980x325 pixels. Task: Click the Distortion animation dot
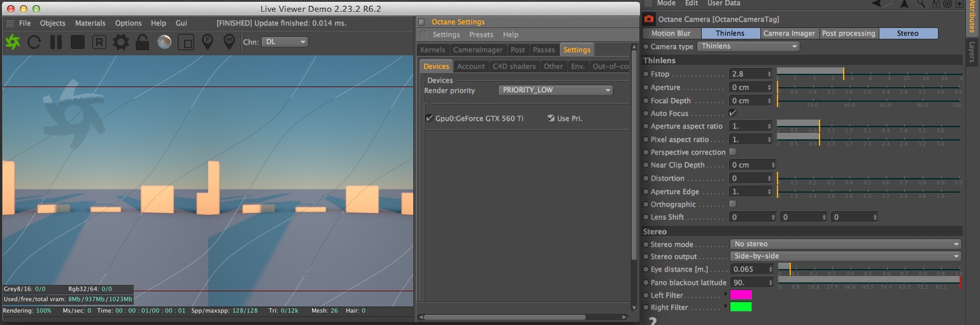646,179
